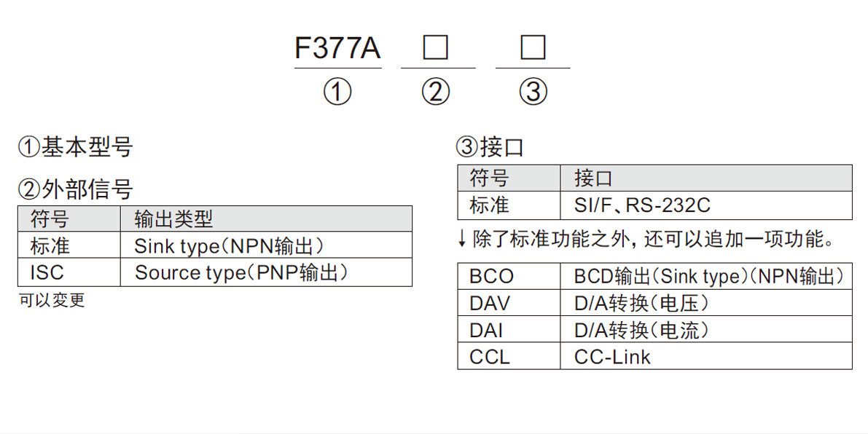Click the F377A base model code

[337, 49]
